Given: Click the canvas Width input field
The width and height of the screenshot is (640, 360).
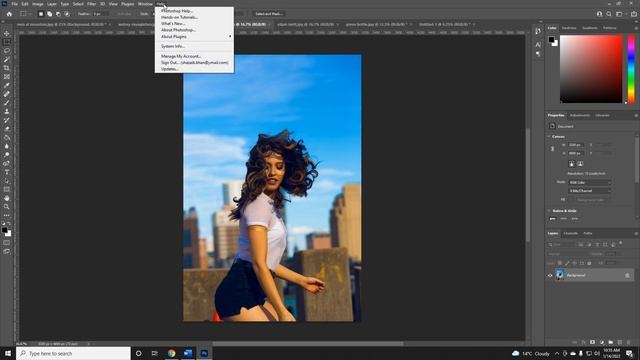Looking at the screenshot, I should [x=576, y=145].
